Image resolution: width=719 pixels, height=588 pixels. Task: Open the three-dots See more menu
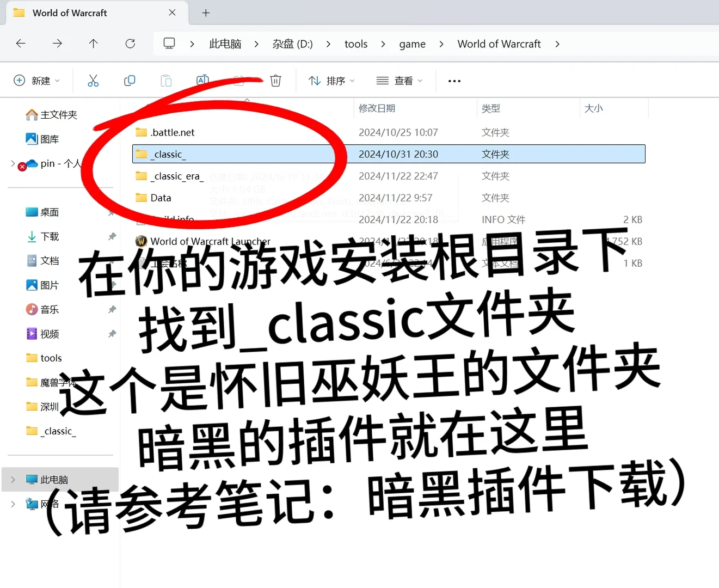(x=454, y=81)
